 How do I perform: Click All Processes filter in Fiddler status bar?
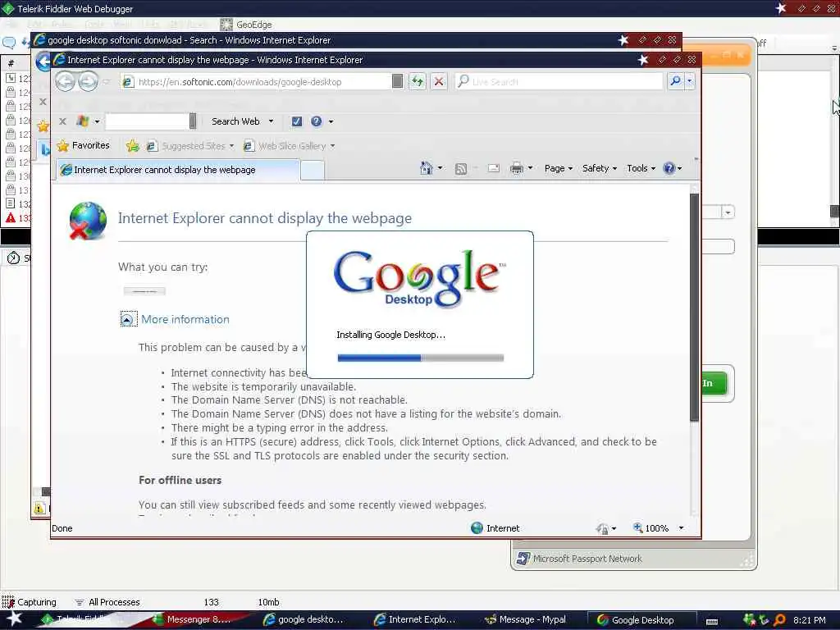[x=107, y=602]
